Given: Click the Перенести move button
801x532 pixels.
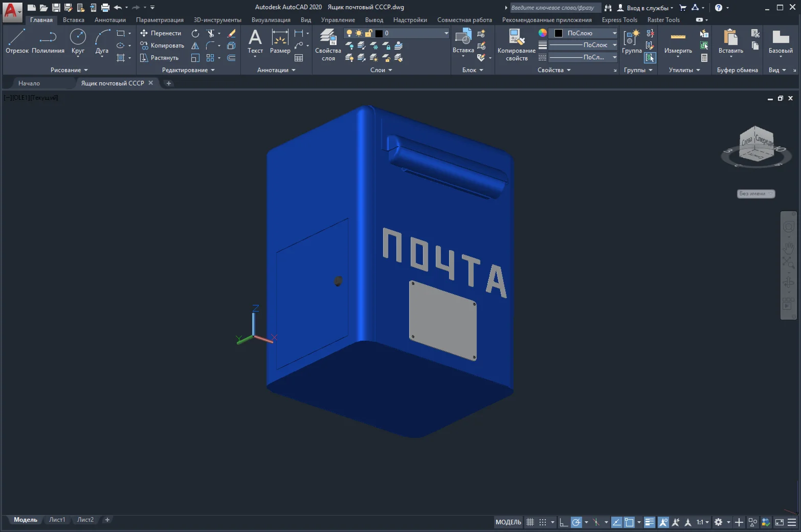Looking at the screenshot, I should tap(161, 33).
